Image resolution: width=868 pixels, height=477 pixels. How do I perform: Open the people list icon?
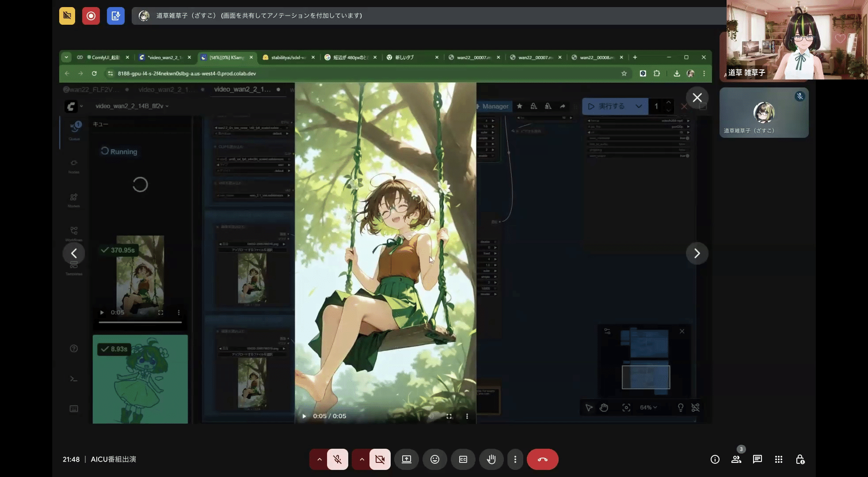click(736, 459)
